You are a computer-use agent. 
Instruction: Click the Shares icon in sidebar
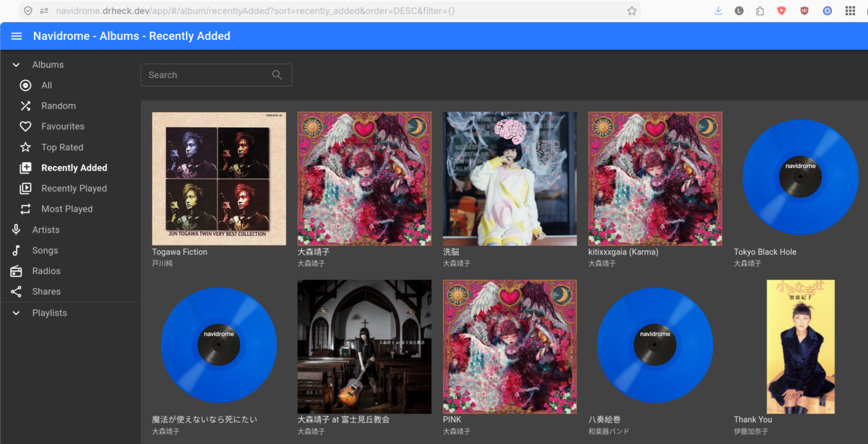tap(16, 292)
